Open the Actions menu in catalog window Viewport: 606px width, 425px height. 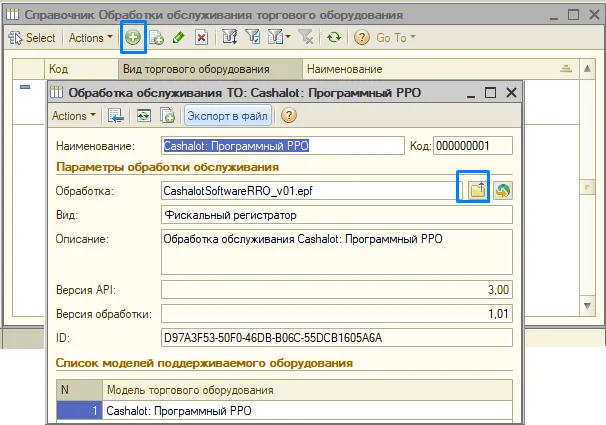(x=90, y=38)
